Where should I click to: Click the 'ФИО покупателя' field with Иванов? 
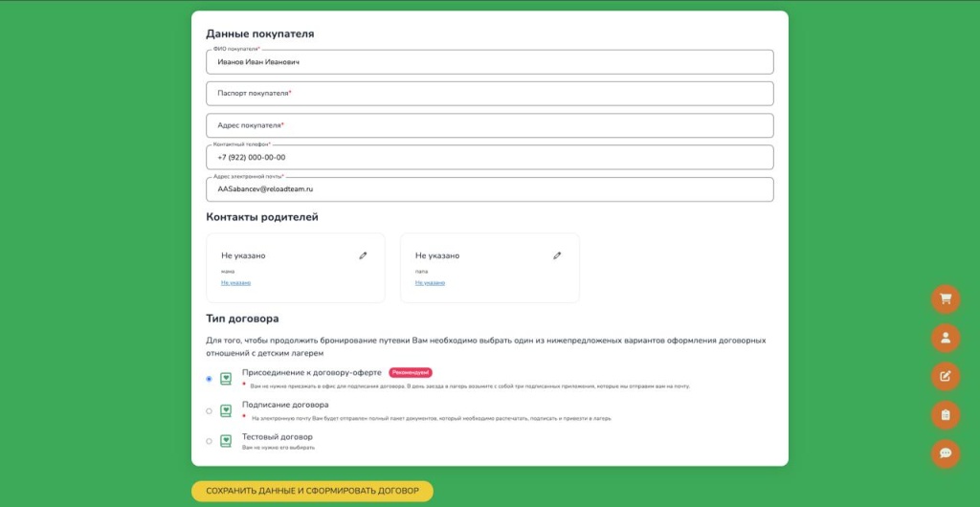489,62
